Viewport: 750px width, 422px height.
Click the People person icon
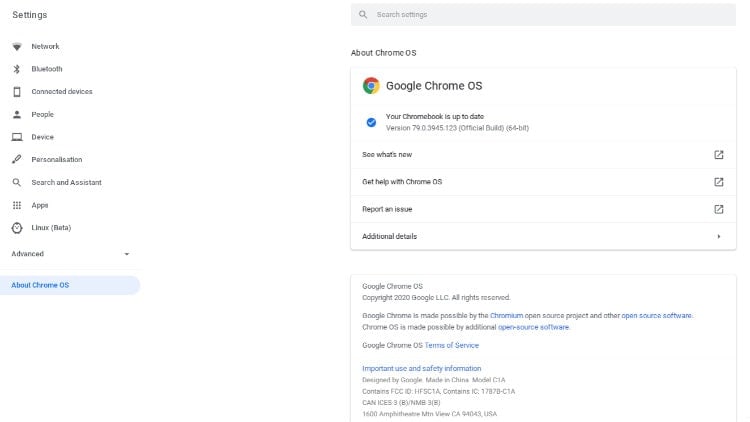pos(17,114)
